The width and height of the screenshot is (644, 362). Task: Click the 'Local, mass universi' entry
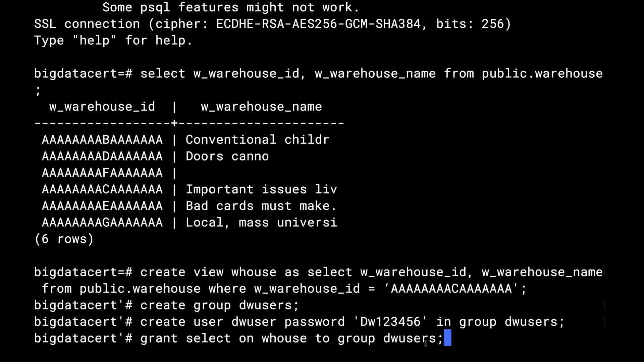click(x=261, y=222)
